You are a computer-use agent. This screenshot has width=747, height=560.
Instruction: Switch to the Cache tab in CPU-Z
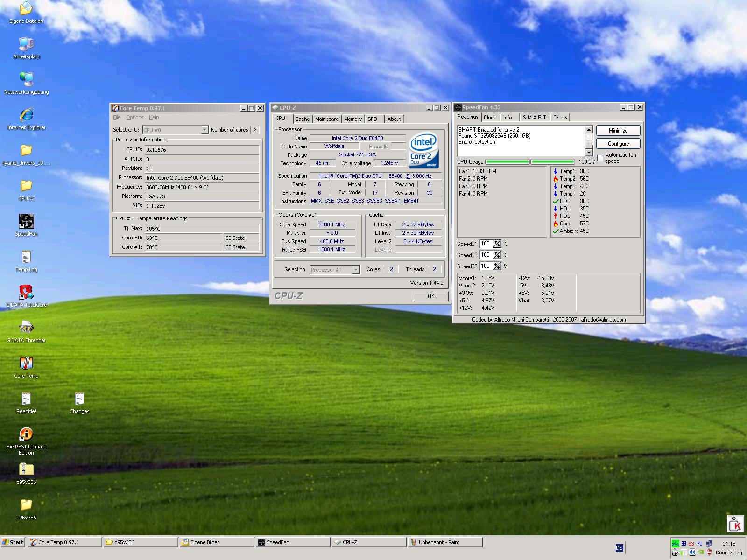(x=303, y=119)
